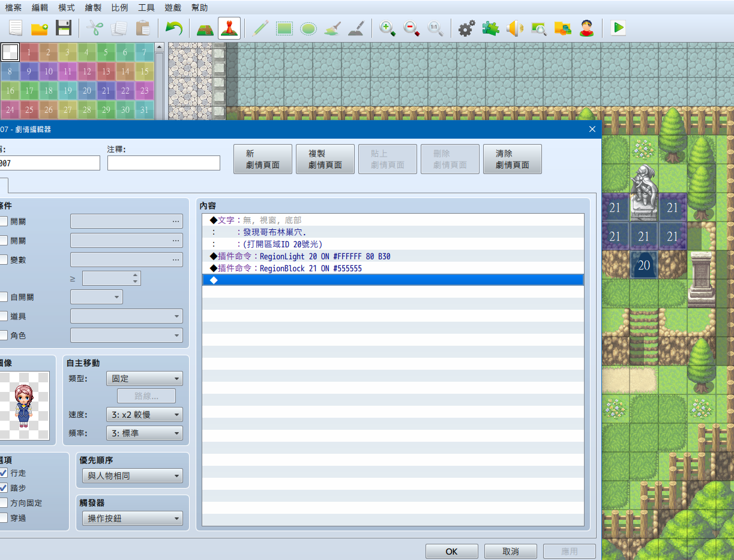Screen dimensions: 734x560
Task: Open the plugin manager puzzle icon
Action: coord(491,28)
